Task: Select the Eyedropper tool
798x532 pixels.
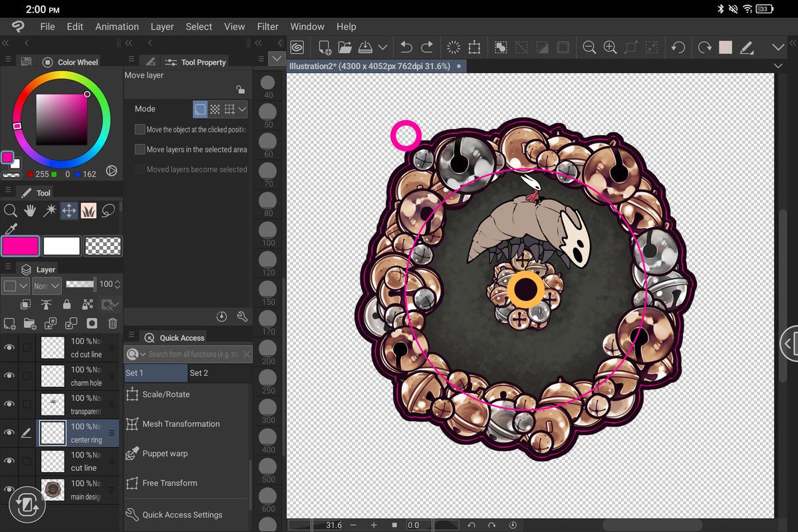Action: (11, 229)
